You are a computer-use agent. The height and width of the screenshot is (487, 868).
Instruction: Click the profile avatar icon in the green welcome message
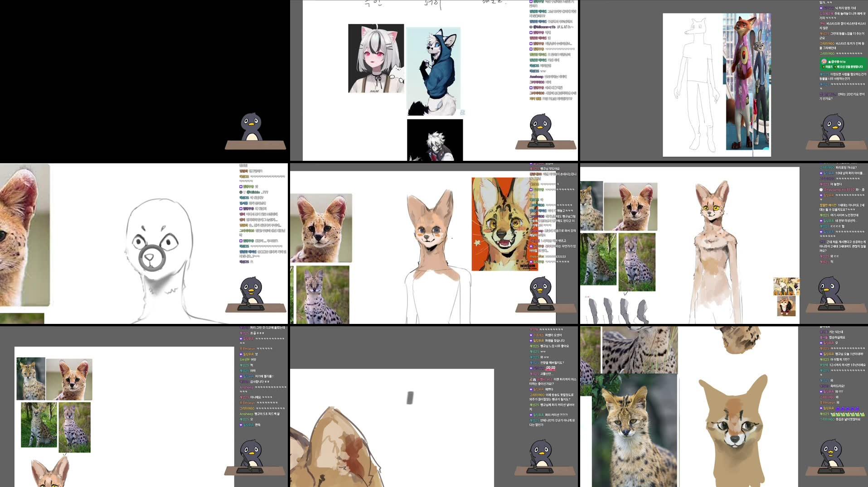824,62
